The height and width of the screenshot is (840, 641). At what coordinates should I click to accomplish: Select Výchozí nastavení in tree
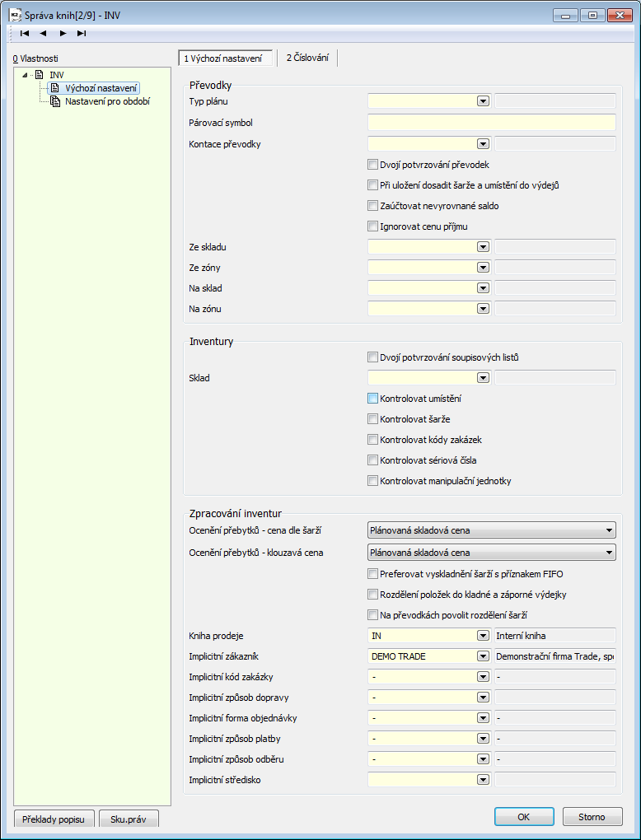click(102, 88)
